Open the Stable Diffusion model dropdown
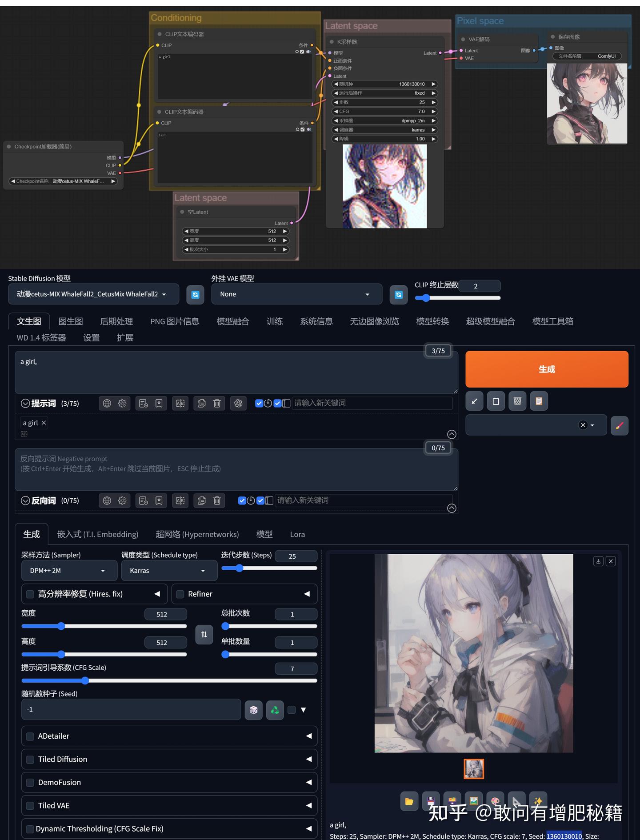 93,294
